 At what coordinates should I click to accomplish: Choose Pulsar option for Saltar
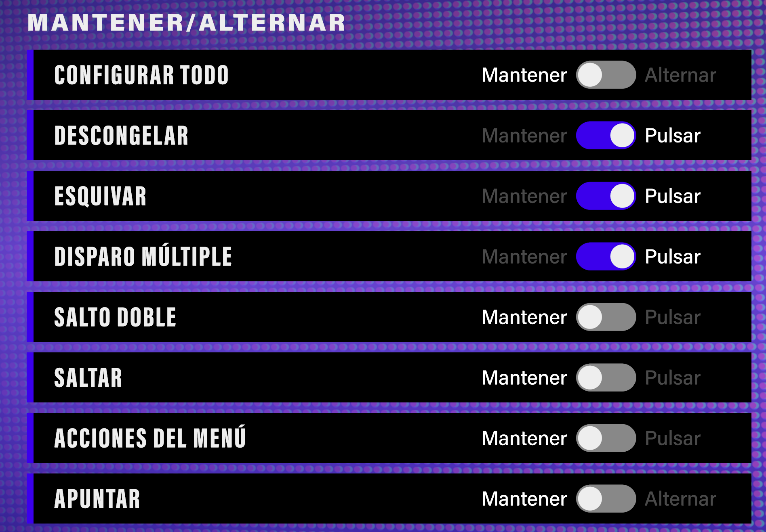(673, 378)
